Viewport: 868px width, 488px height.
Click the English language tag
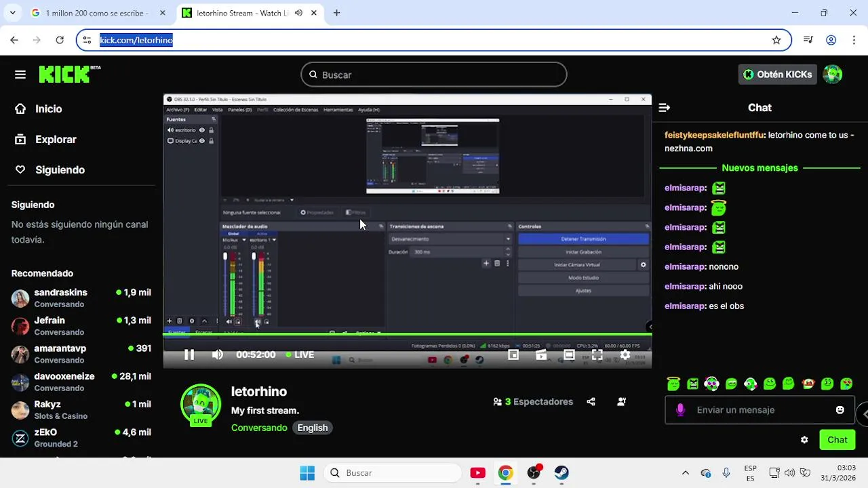click(x=313, y=428)
